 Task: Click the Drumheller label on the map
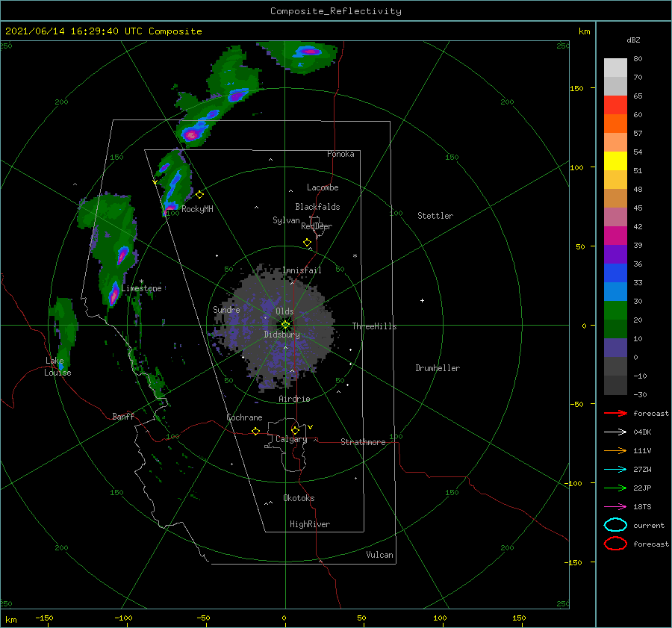click(x=438, y=368)
